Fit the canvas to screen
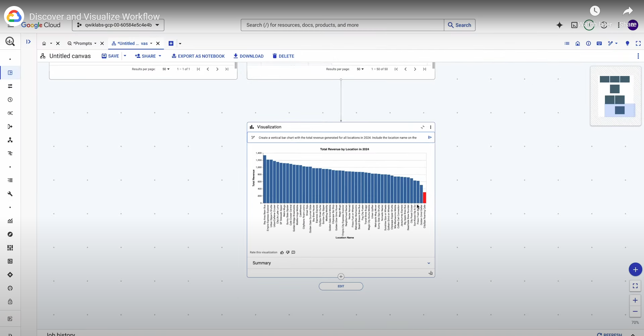This screenshot has width=644, height=336. click(x=635, y=286)
